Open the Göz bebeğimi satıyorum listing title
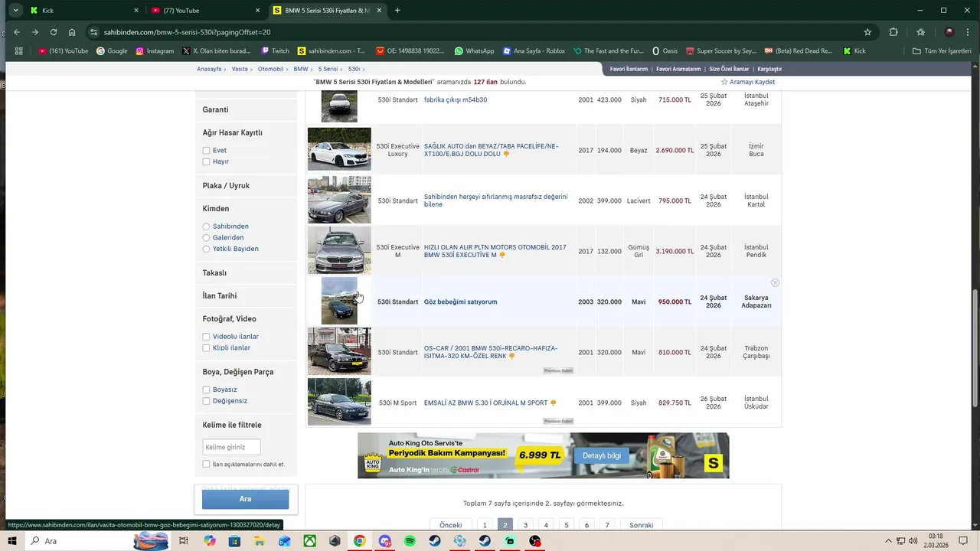Image resolution: width=980 pixels, height=551 pixels. [x=461, y=302]
